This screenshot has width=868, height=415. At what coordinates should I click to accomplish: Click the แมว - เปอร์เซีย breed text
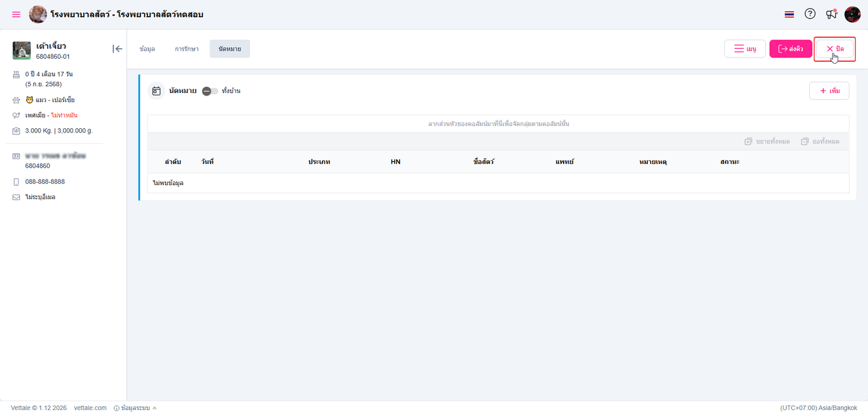pyautogui.click(x=55, y=100)
